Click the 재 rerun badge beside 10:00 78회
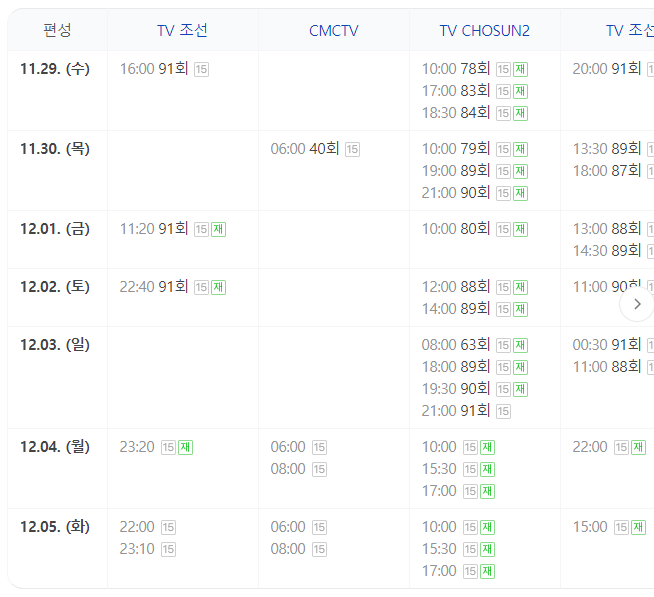The width and height of the screenshot is (654, 597). 521,69
